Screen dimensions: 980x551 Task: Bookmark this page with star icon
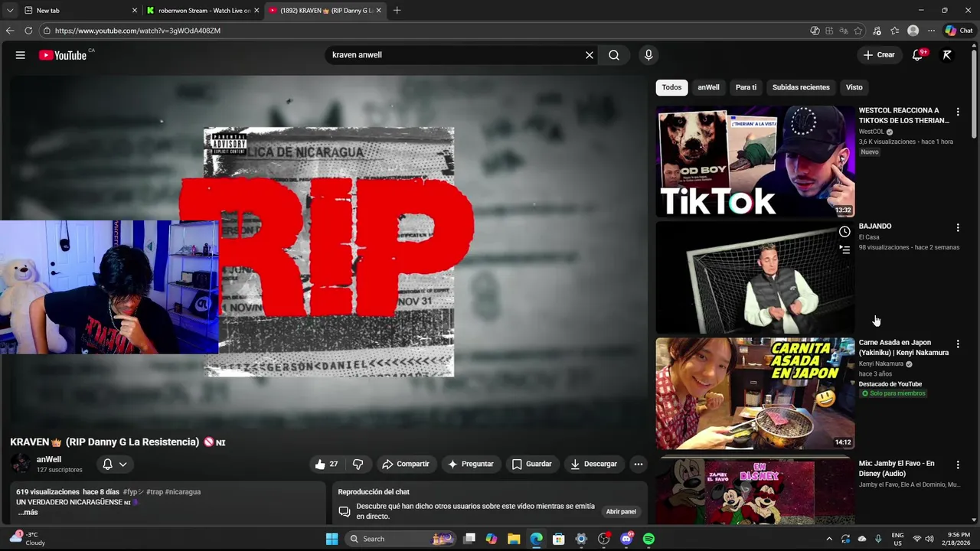click(x=858, y=31)
